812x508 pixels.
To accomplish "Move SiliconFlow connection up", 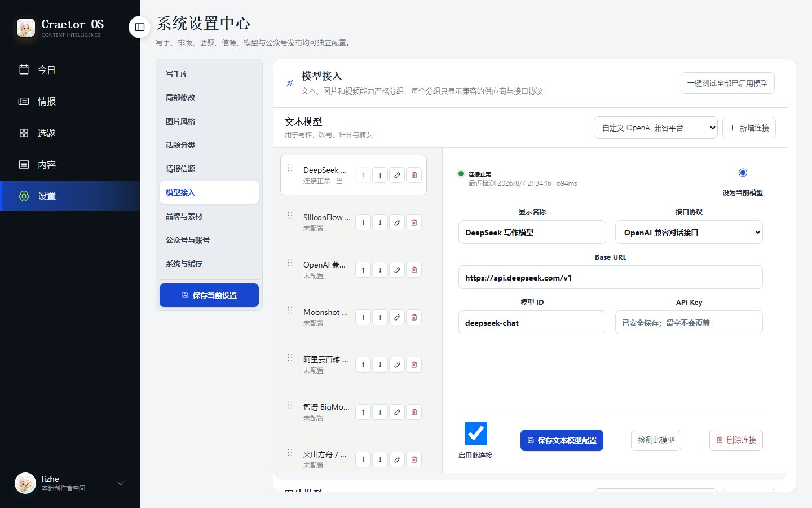I will (x=363, y=222).
